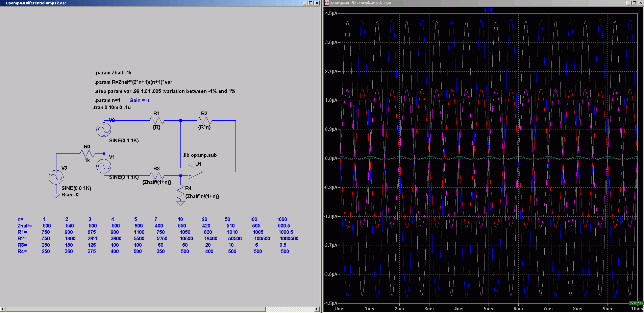Select the V2 sine voltage source
Viewport: 644px width, 313px height.
click(103, 129)
